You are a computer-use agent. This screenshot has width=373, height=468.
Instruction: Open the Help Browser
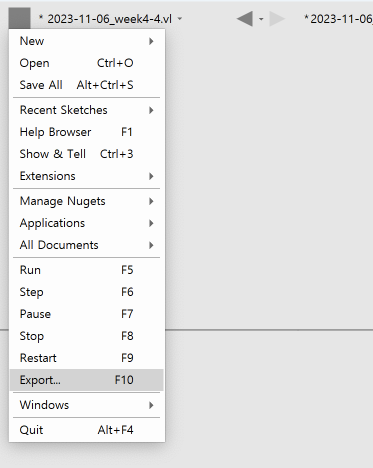click(x=87, y=132)
